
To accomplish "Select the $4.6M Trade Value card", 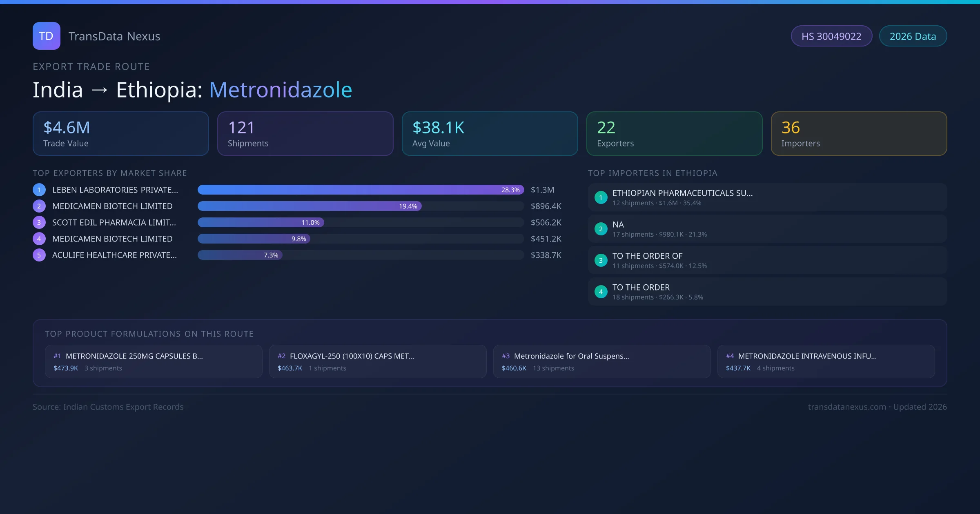I will coord(120,133).
